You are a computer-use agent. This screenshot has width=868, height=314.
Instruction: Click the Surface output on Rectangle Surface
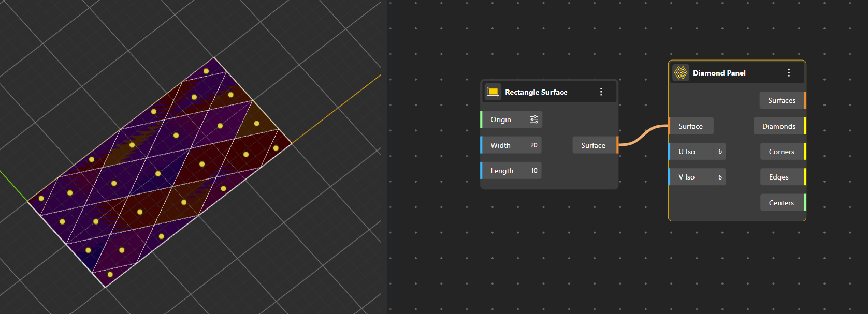(x=594, y=145)
